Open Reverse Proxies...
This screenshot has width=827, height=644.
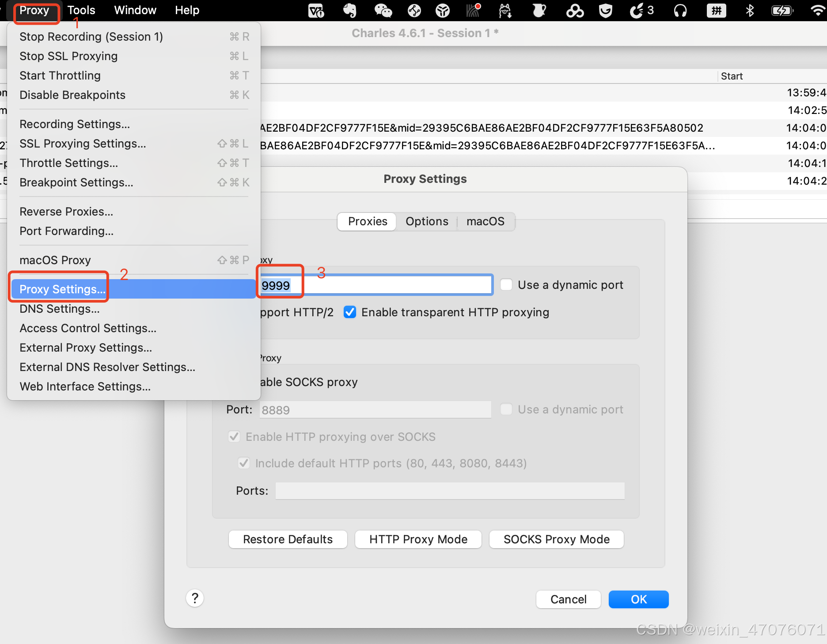[x=134, y=212]
